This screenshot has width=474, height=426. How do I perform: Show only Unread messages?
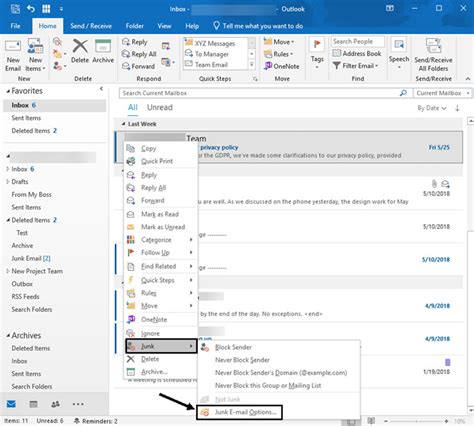coord(160,107)
